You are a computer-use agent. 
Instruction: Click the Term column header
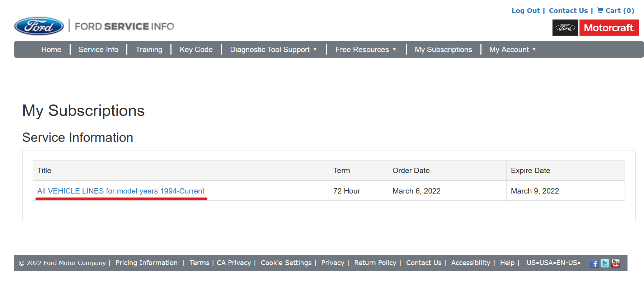click(358, 171)
